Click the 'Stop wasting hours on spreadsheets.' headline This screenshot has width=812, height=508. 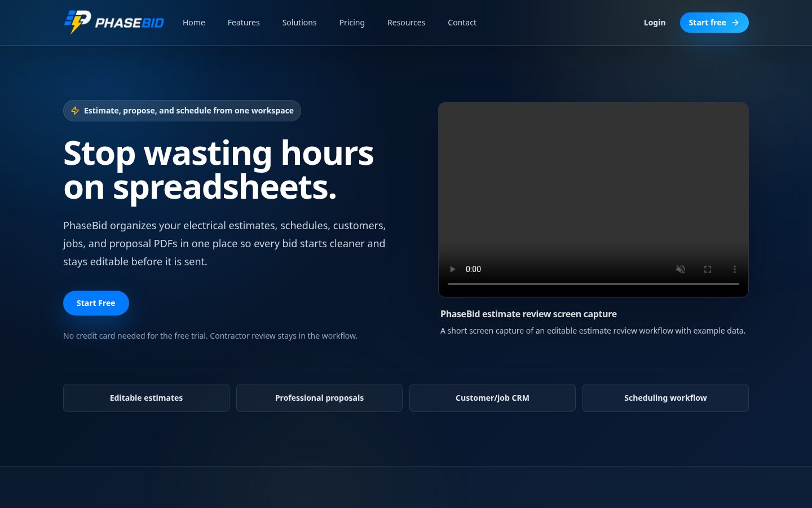219,170
